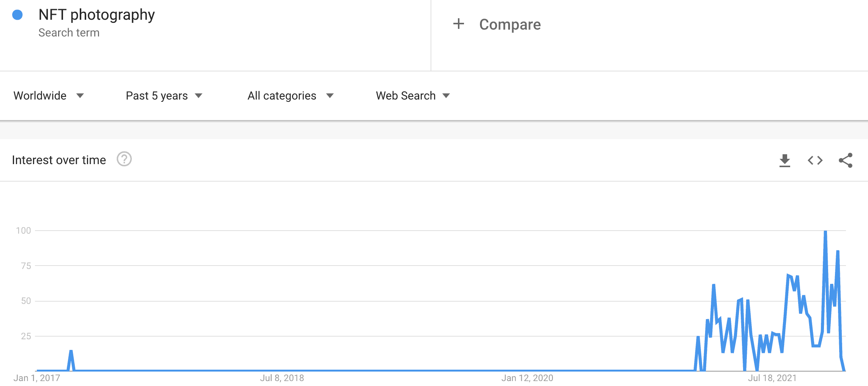Click the Interest over time heading

click(x=59, y=160)
